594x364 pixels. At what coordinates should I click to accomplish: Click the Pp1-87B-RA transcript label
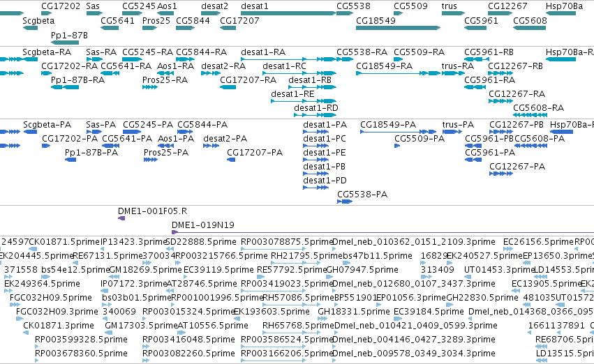click(x=77, y=79)
